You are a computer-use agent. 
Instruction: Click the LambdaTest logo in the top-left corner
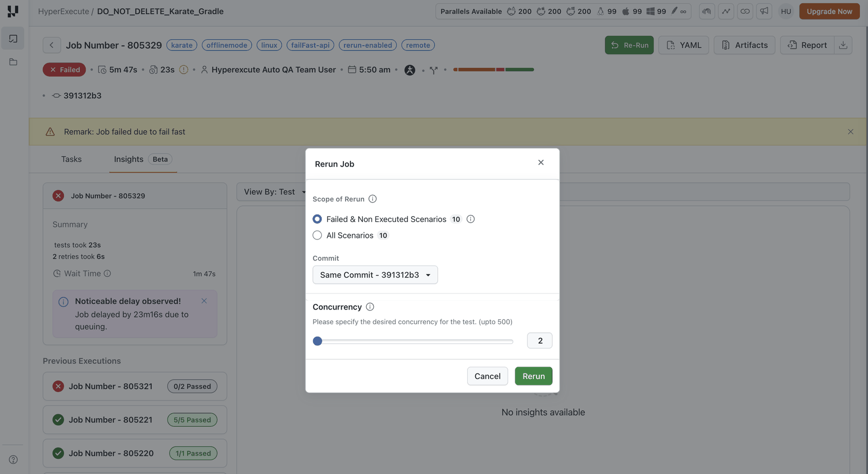[13, 11]
